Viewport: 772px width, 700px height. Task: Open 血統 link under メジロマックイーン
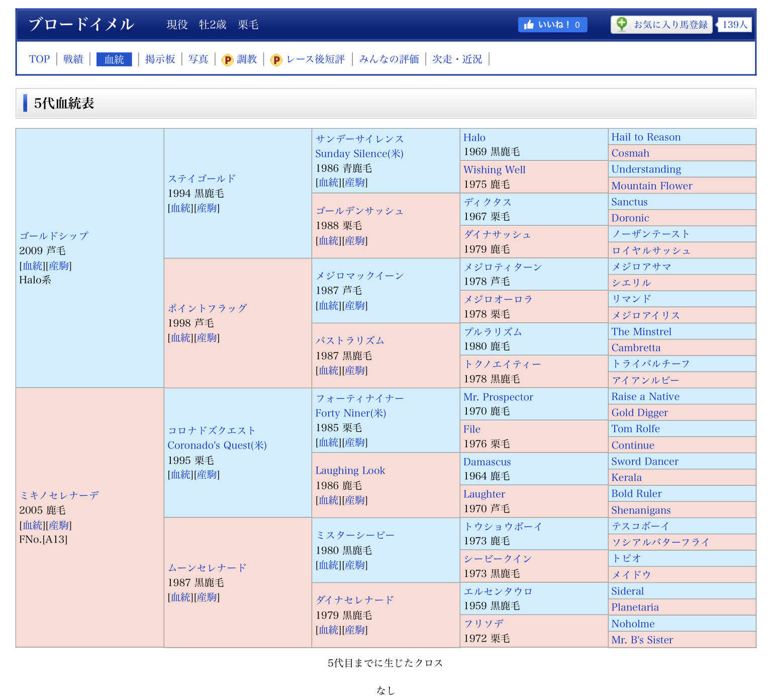(329, 306)
